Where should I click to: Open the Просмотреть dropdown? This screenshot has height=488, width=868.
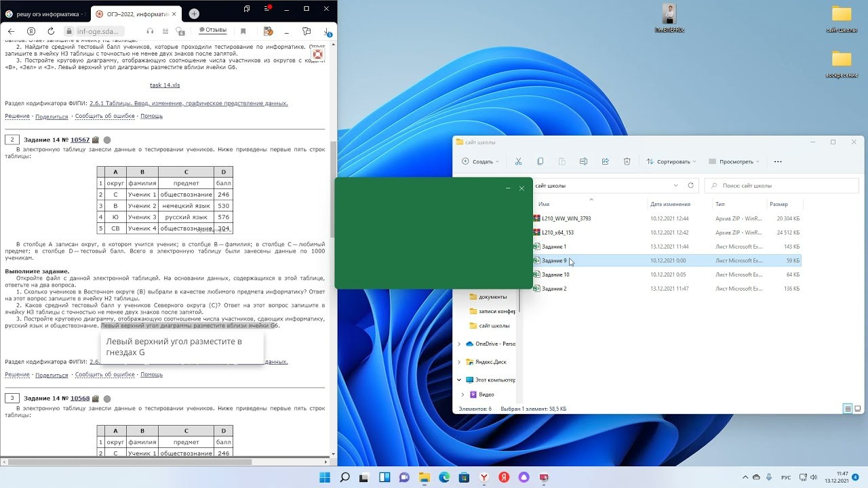pyautogui.click(x=734, y=162)
